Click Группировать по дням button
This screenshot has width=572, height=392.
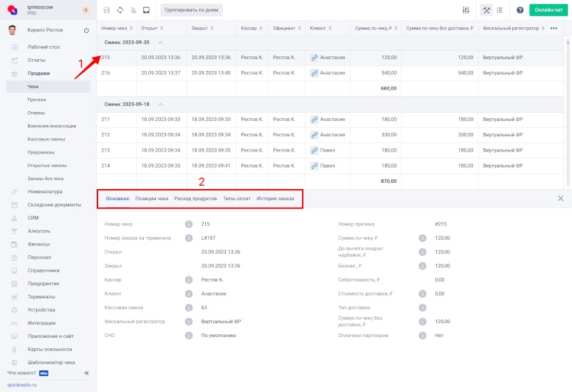pyautogui.click(x=191, y=10)
